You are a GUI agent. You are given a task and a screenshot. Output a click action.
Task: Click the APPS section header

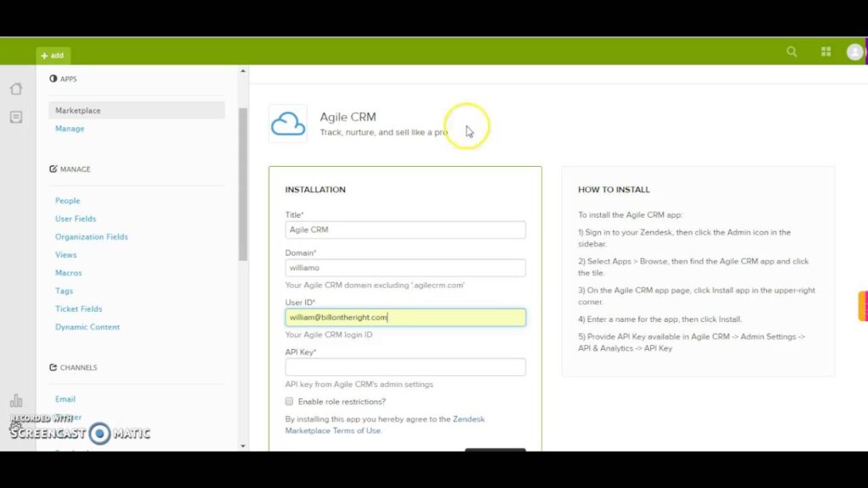[x=63, y=79]
